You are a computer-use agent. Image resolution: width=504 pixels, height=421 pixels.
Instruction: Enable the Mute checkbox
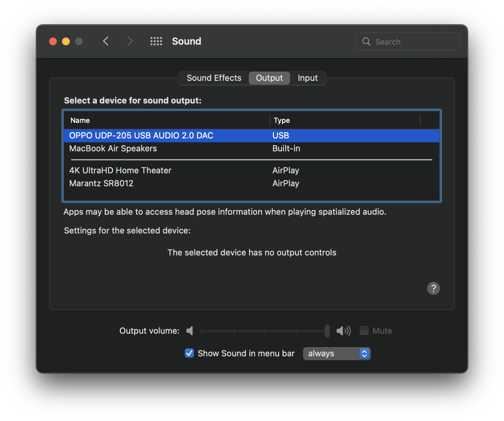pyautogui.click(x=364, y=330)
